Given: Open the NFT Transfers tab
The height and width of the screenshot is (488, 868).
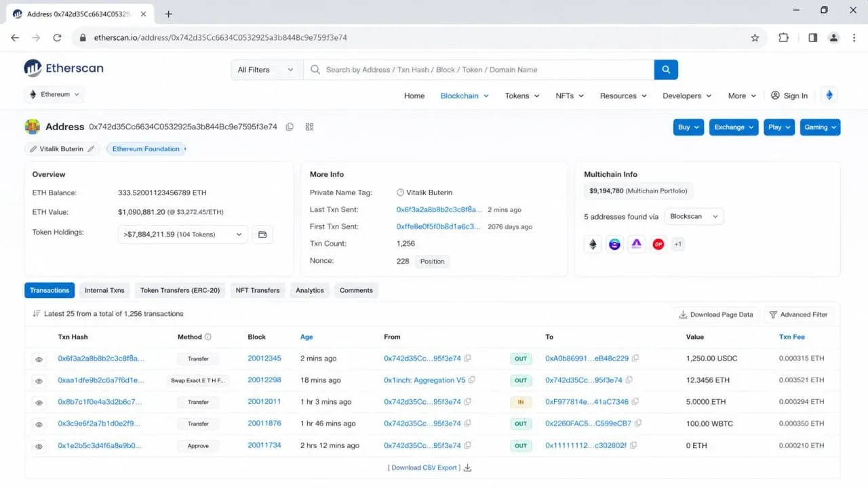Looking at the screenshot, I should pos(258,290).
